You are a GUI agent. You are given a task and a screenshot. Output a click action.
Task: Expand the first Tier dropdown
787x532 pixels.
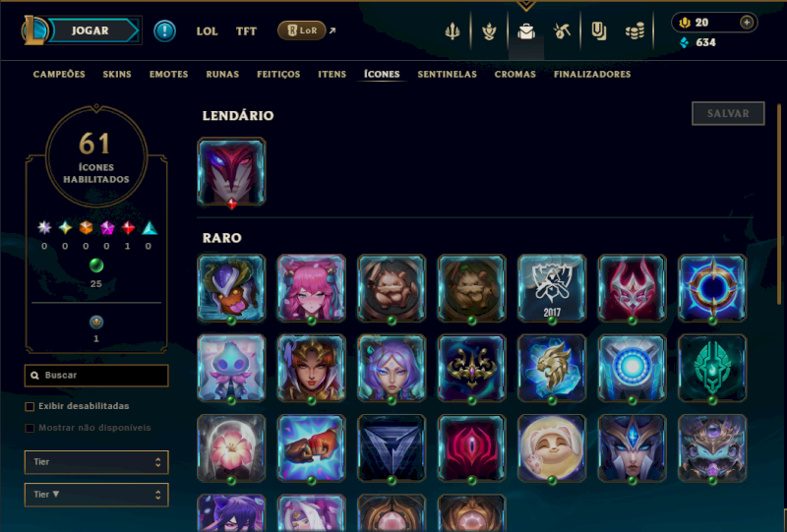(x=96, y=462)
